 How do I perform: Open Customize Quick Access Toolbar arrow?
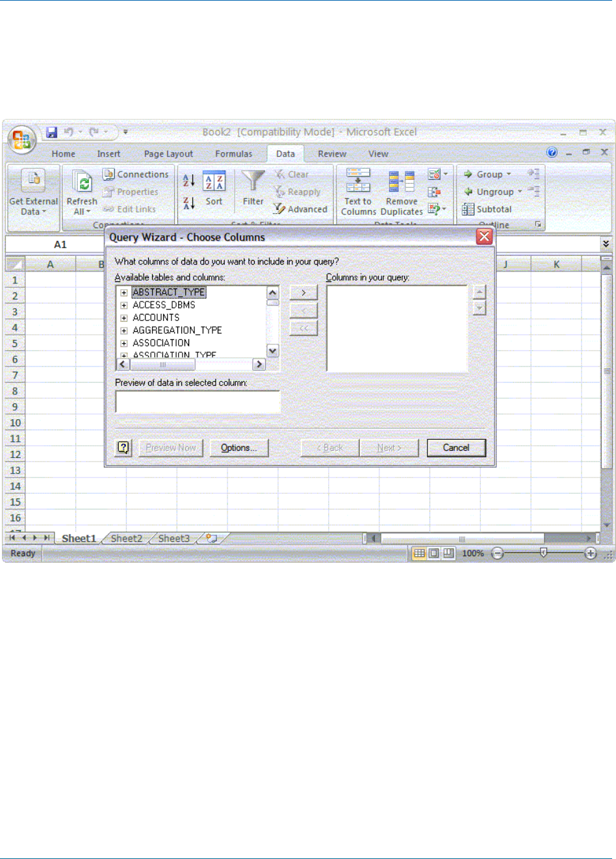point(125,132)
